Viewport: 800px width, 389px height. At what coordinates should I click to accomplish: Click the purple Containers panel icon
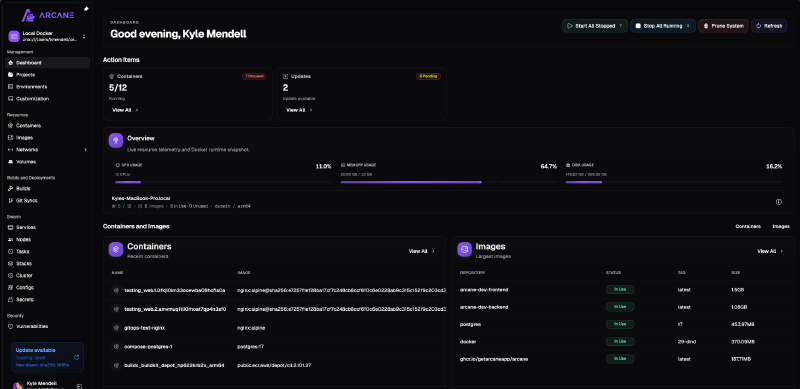tap(116, 249)
